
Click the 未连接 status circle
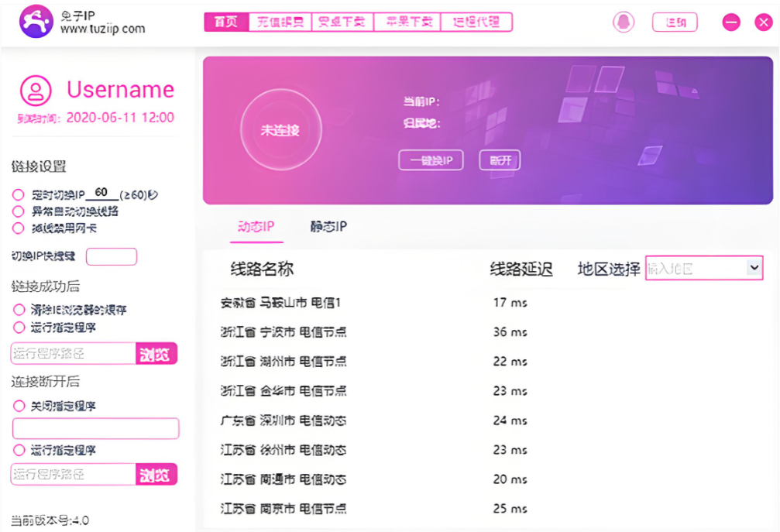[280, 130]
